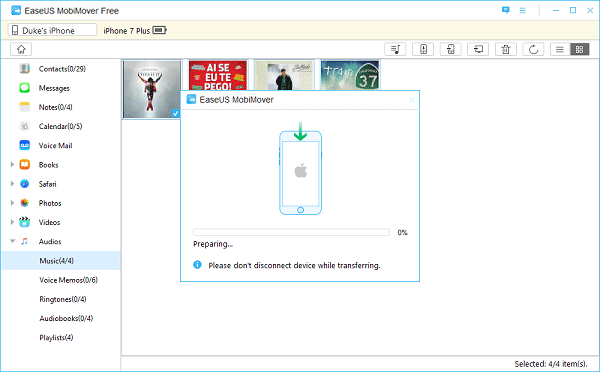Click the Books icon in sidebar
The height and width of the screenshot is (372, 600).
pyautogui.click(x=24, y=165)
